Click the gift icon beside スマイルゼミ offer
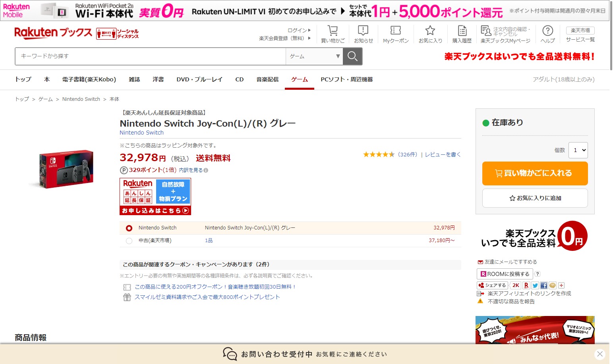Screen dimensions: 613x364 tap(127, 297)
